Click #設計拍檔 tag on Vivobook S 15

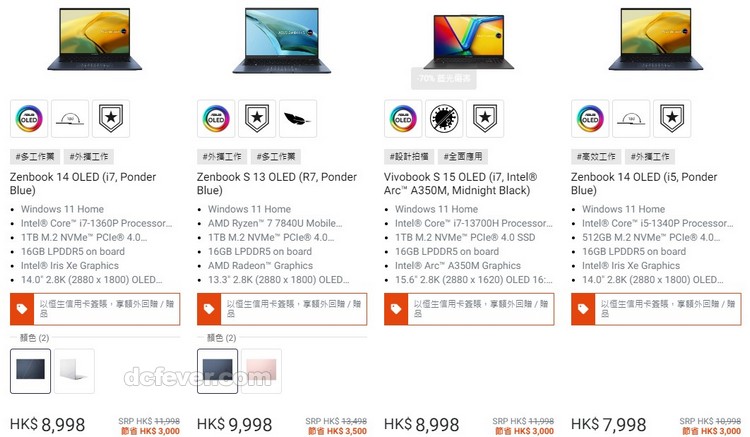pos(409,156)
